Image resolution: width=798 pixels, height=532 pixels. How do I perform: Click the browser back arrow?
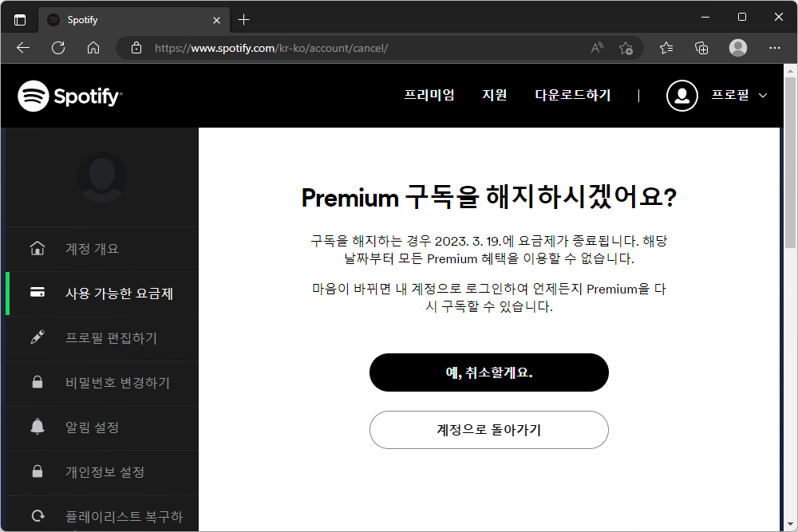[x=23, y=48]
